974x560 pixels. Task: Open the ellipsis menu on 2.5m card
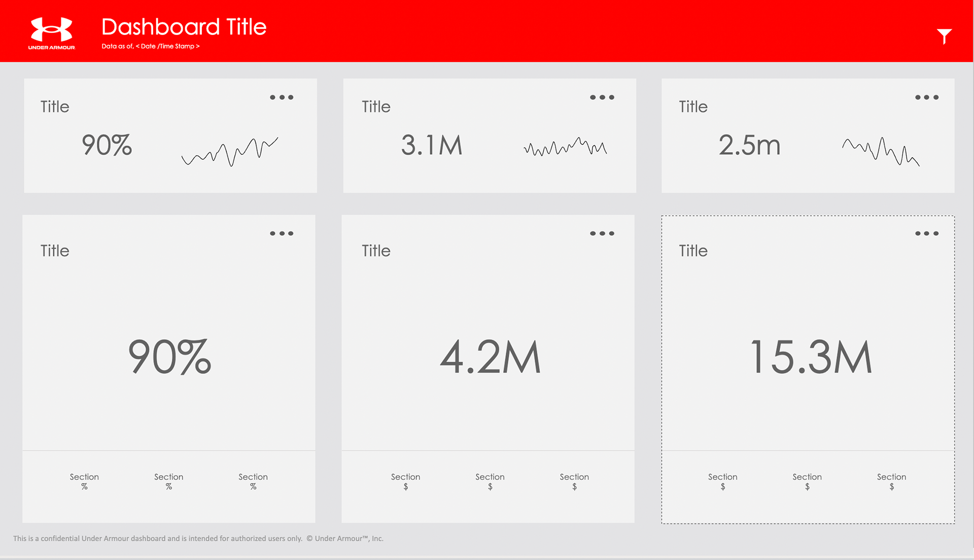click(x=926, y=97)
